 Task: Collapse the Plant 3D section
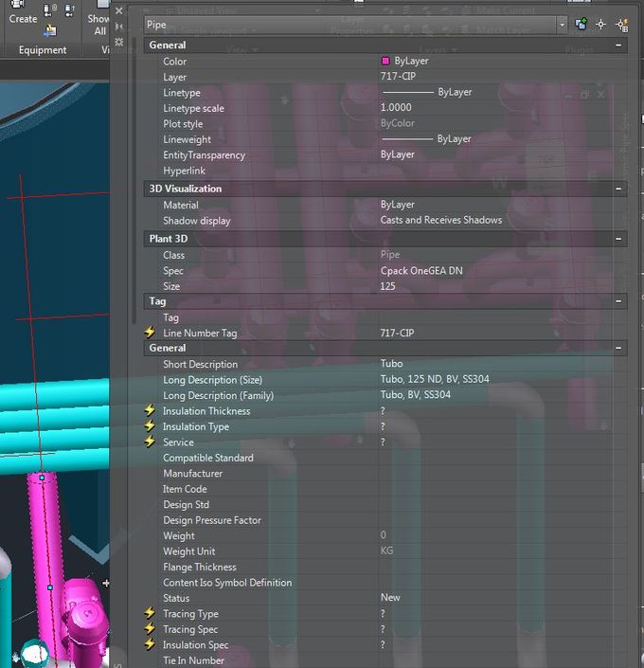pyautogui.click(x=618, y=239)
